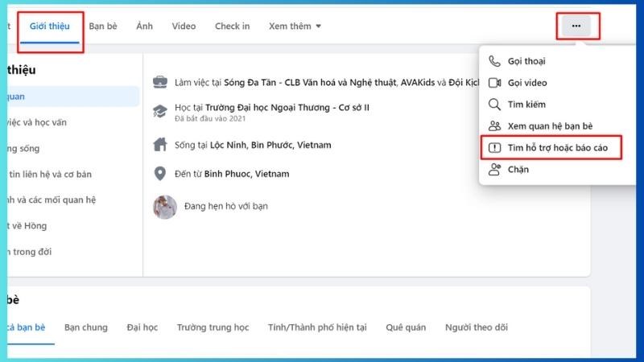The image size is (644, 362).
Task: Click the Đang hẹn hò với bạn text
Action: click(x=226, y=207)
